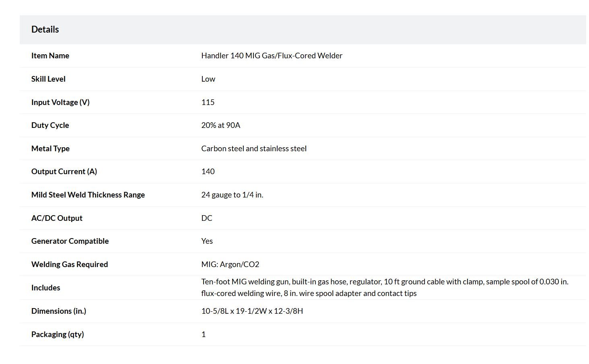The height and width of the screenshot is (364, 589).
Task: Click the '115' input voltage value
Action: coord(208,102)
